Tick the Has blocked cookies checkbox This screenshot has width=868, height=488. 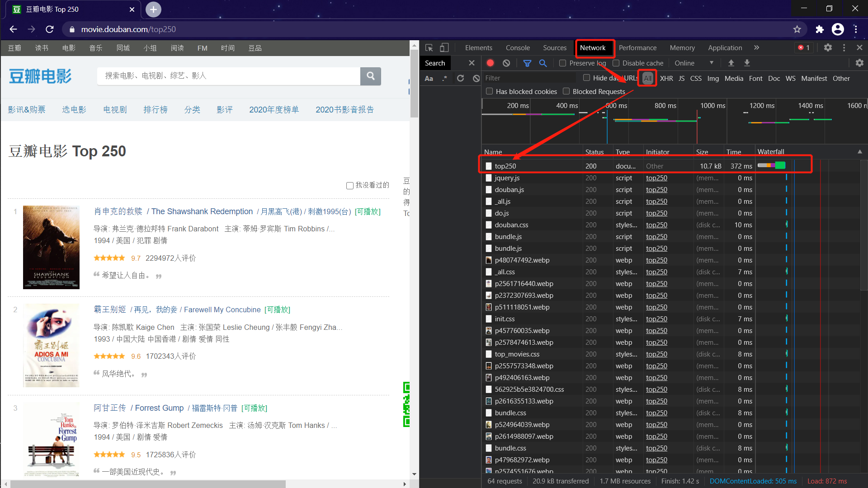489,91
